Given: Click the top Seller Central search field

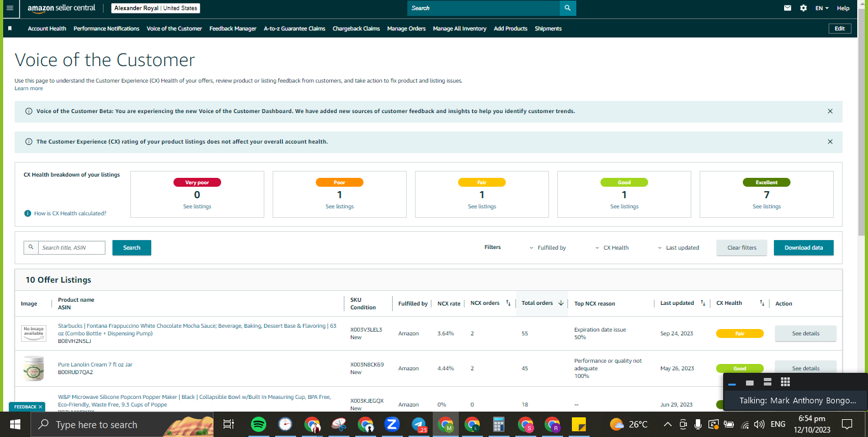Looking at the screenshot, I should (484, 8).
